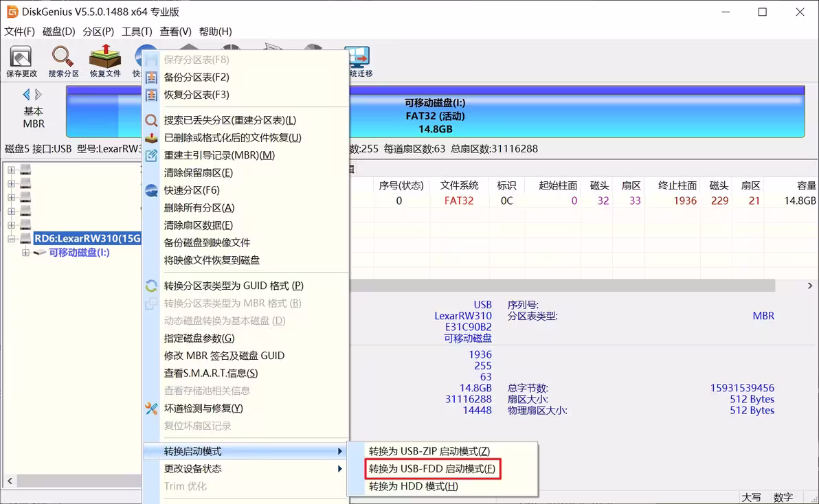Click the icon beside 已删除或格式化后的文件恢复
Viewport: 819px width, 504px height.
point(151,138)
